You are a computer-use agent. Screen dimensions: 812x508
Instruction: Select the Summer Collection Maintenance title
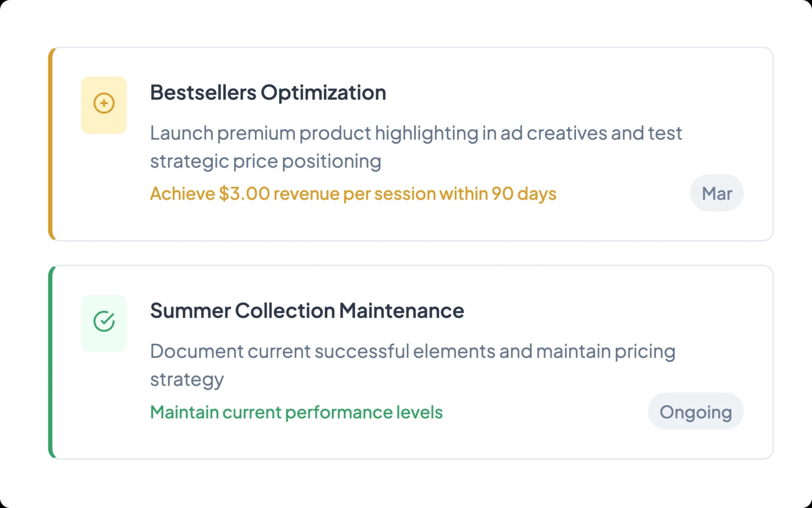[307, 310]
